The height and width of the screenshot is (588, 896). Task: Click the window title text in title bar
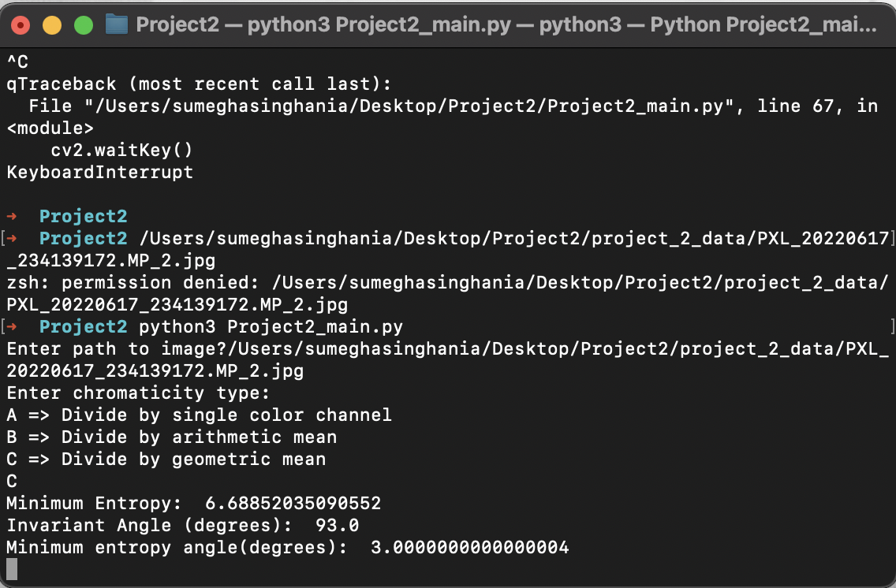point(506,24)
